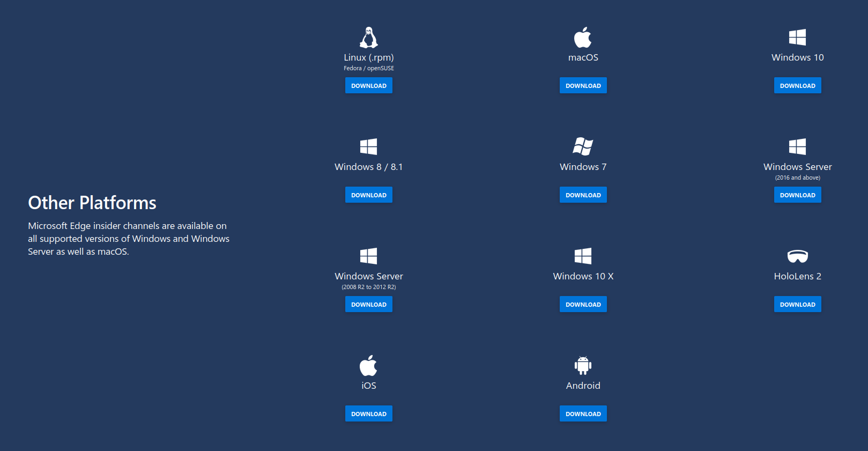This screenshot has width=868, height=451.
Task: Click the Windows 10 logo icon
Action: coord(797,37)
